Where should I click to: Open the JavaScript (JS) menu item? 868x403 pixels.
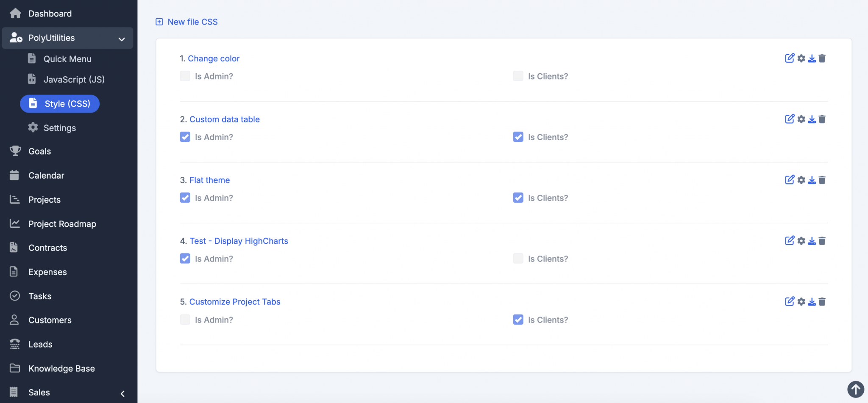pos(74,80)
